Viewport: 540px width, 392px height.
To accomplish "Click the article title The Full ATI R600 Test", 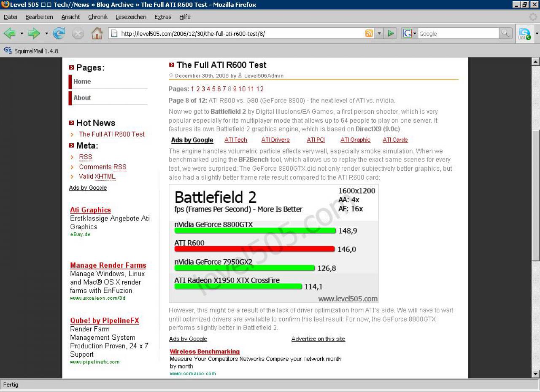I will (x=221, y=65).
